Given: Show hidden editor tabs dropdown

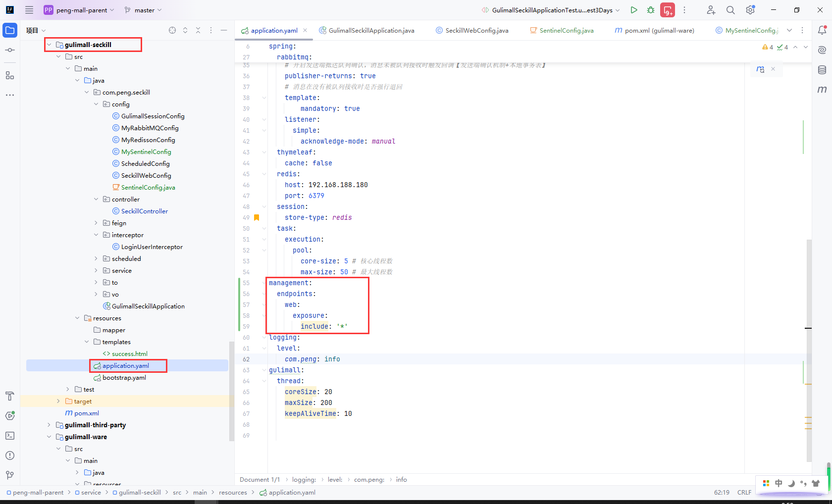Looking at the screenshot, I should pyautogui.click(x=789, y=30).
